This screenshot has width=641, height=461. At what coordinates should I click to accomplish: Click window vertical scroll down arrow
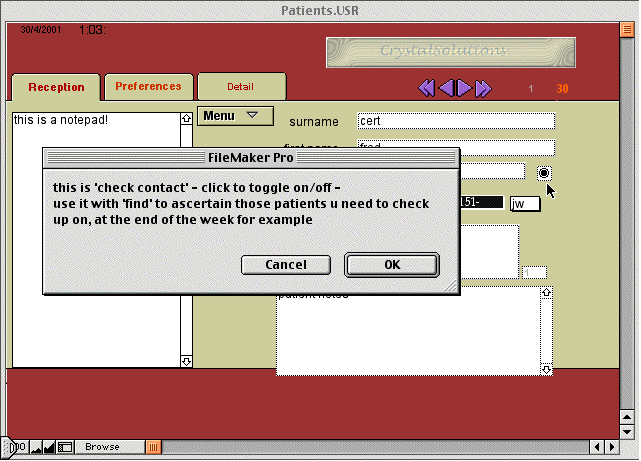point(627,432)
